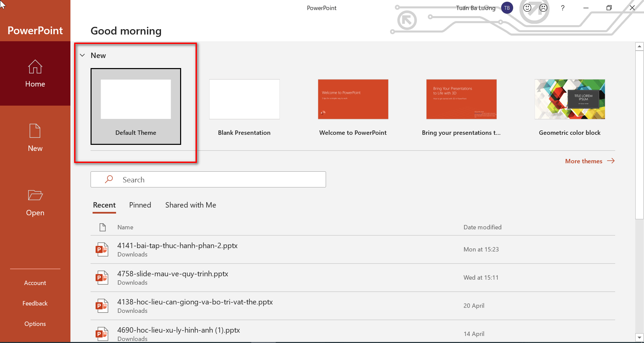Viewport: 644px width, 343px height.
Task: Click the file icon for 4141-bai-tap-thuc-hanh-phan-2.pptx
Action: pyautogui.click(x=102, y=249)
